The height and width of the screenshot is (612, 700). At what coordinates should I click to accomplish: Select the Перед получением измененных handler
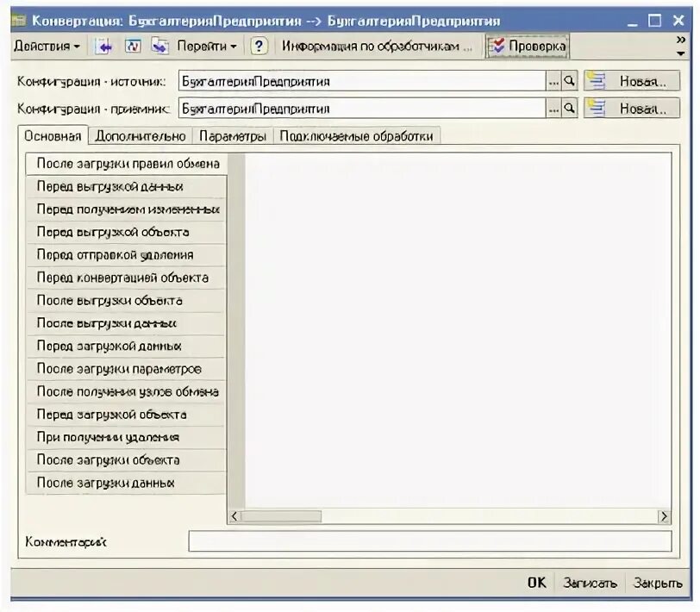pos(127,209)
